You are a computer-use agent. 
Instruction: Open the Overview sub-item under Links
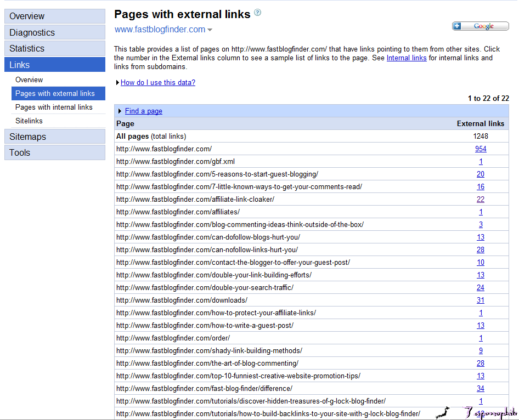click(29, 80)
